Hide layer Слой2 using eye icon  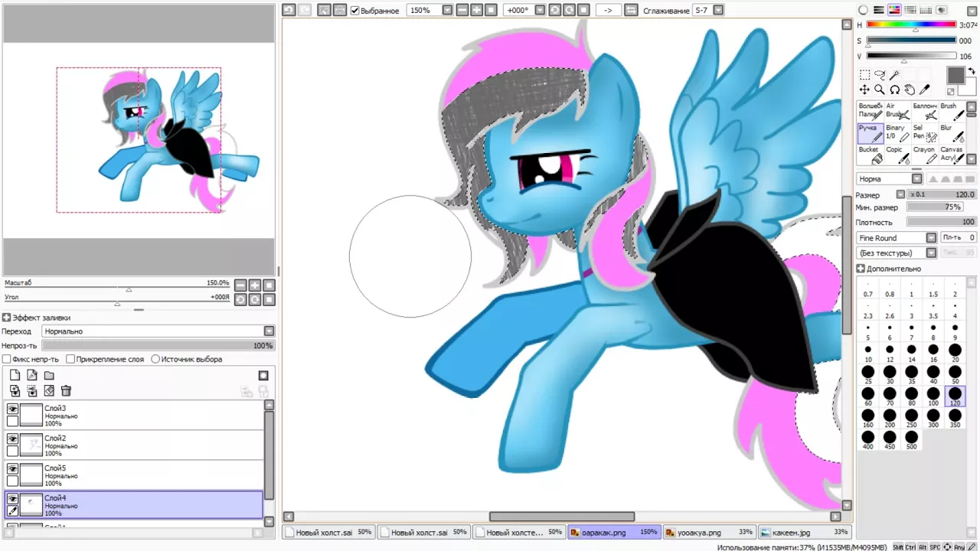12,439
